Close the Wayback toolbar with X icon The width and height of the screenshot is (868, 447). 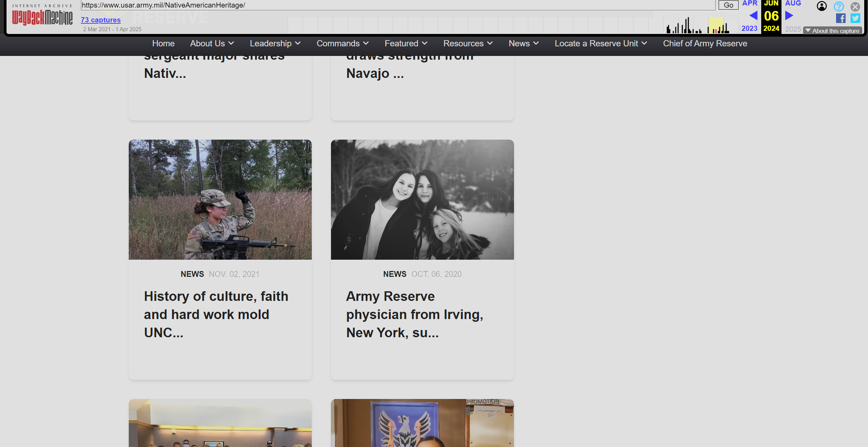855,7
